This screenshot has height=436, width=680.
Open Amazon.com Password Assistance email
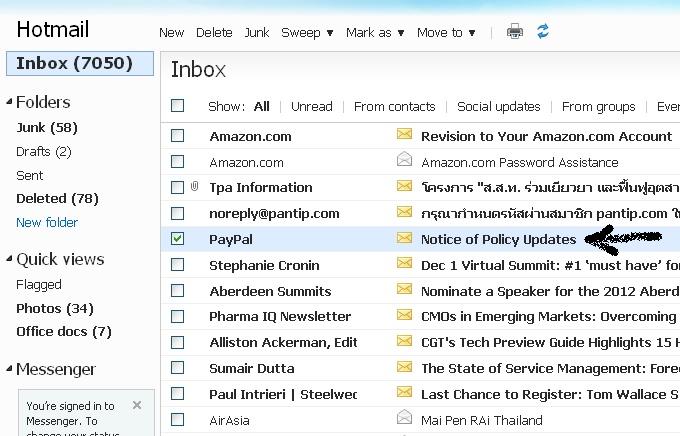pyautogui.click(x=520, y=163)
